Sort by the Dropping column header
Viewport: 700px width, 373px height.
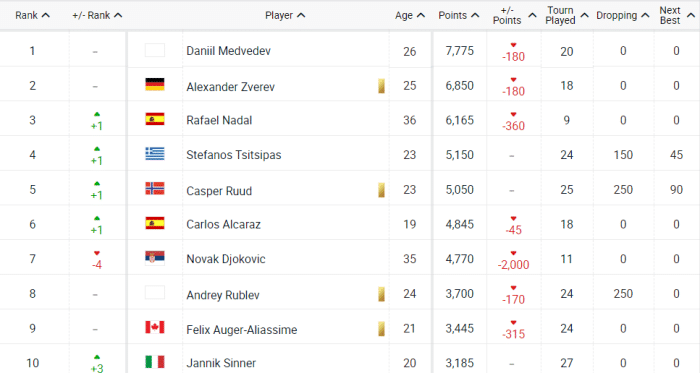click(622, 15)
